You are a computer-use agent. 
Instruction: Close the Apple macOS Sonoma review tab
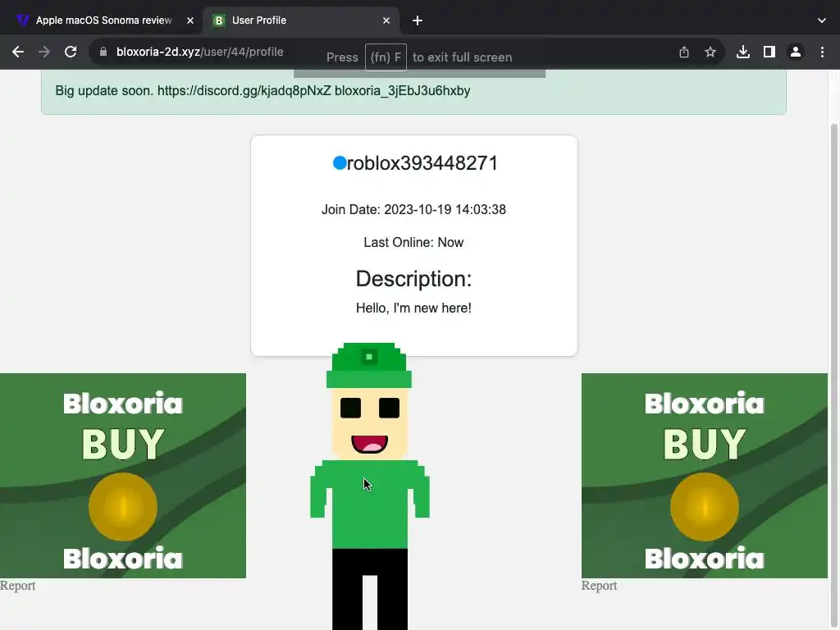(x=190, y=21)
